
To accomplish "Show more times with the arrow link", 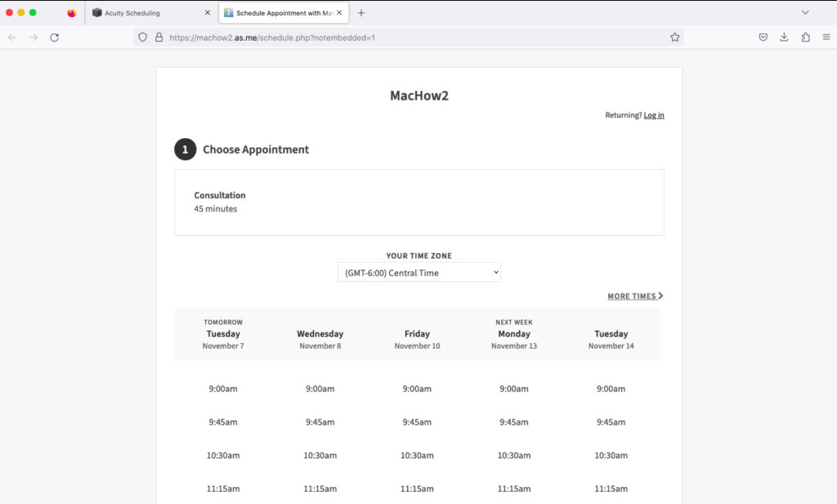I will coord(635,296).
